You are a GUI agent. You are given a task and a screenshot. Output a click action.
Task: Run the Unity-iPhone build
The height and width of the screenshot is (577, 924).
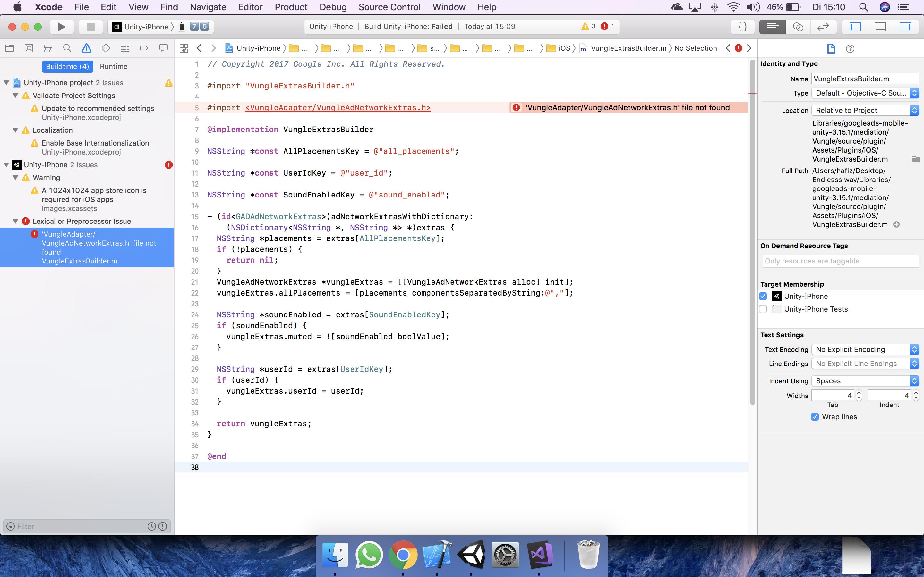[61, 27]
